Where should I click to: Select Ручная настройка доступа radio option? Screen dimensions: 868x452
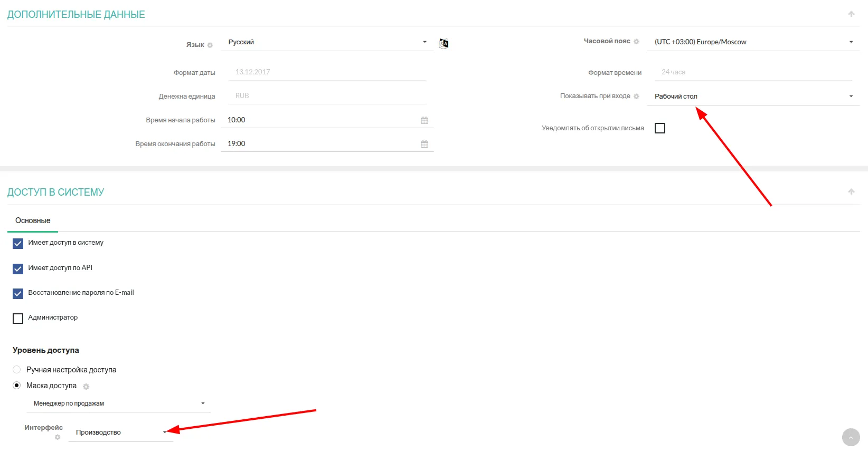[17, 370]
